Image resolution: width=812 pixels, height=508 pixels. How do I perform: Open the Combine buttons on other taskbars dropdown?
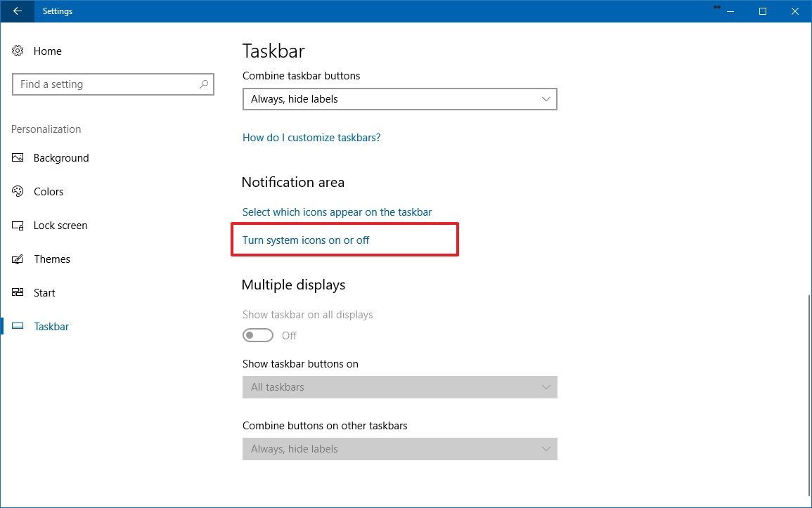pyautogui.click(x=399, y=448)
